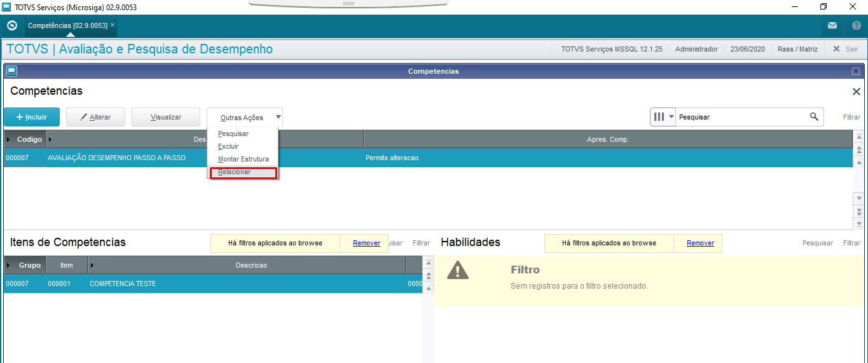Click Filtrar in the Habilidades panel
Image resolution: width=868 pixels, height=363 pixels.
click(851, 243)
